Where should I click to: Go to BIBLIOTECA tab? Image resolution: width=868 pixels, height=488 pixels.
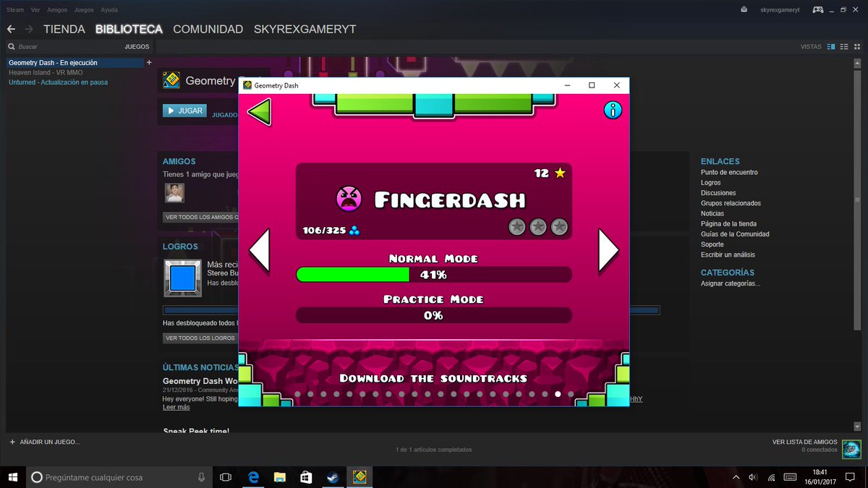[129, 30]
